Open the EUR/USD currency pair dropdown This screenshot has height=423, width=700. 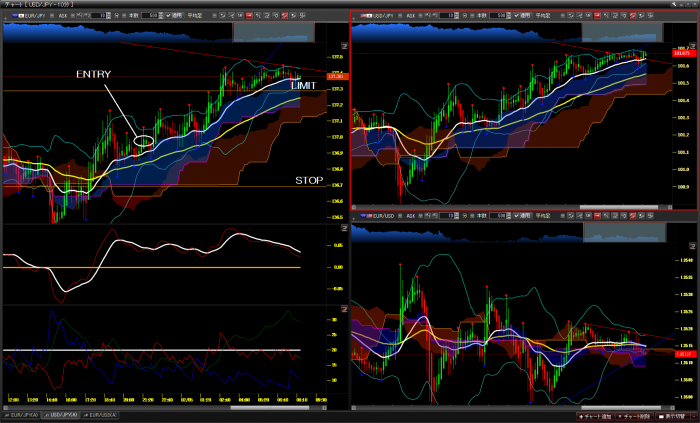(400, 216)
